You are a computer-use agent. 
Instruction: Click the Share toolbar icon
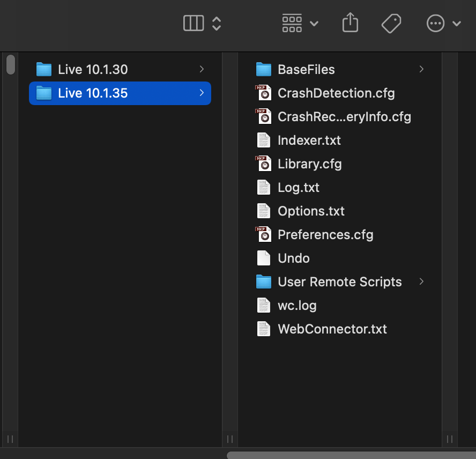click(x=350, y=23)
